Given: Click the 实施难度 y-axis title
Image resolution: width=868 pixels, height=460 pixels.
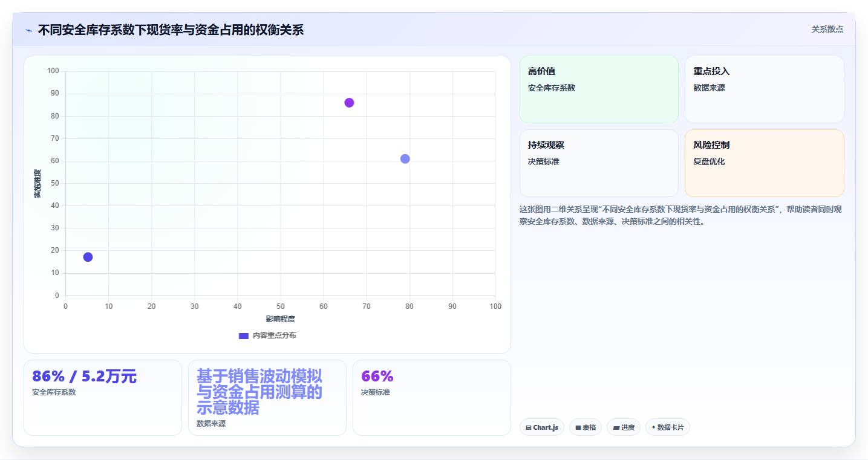Looking at the screenshot, I should click(38, 184).
